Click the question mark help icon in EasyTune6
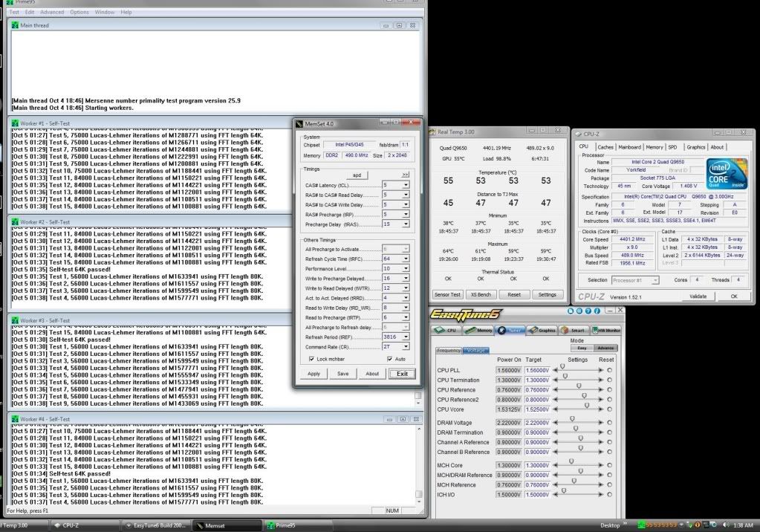The image size is (760, 532). tap(588, 311)
